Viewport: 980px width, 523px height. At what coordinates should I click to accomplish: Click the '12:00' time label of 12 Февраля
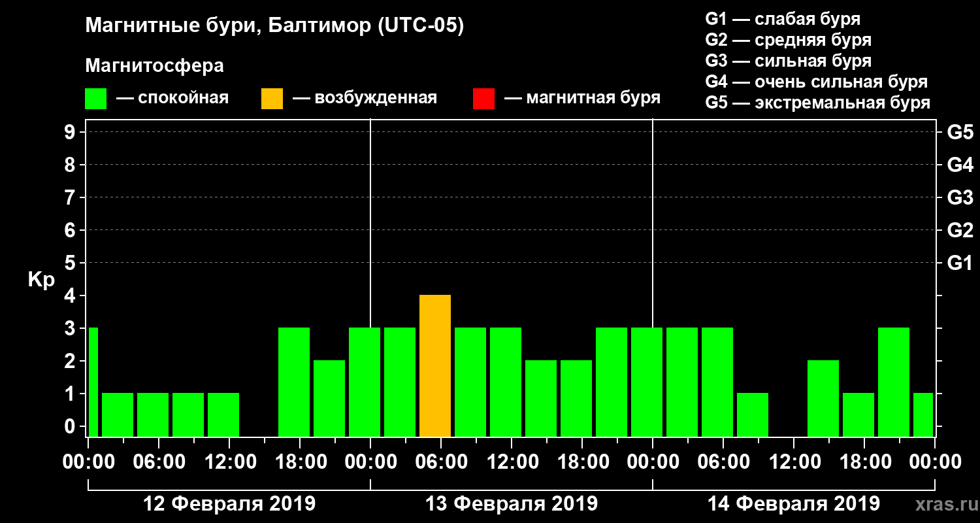(229, 462)
